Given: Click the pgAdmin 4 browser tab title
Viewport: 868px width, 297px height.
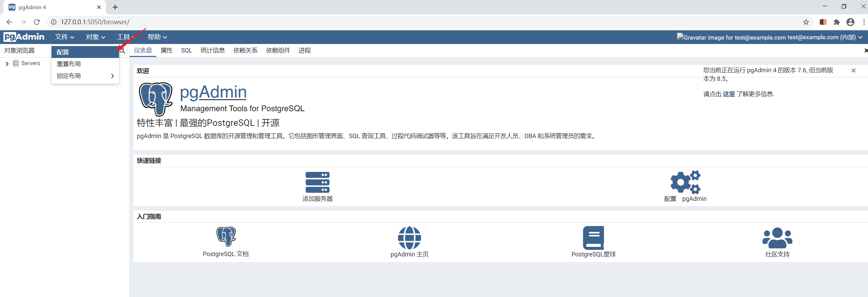Looking at the screenshot, I should [x=32, y=7].
